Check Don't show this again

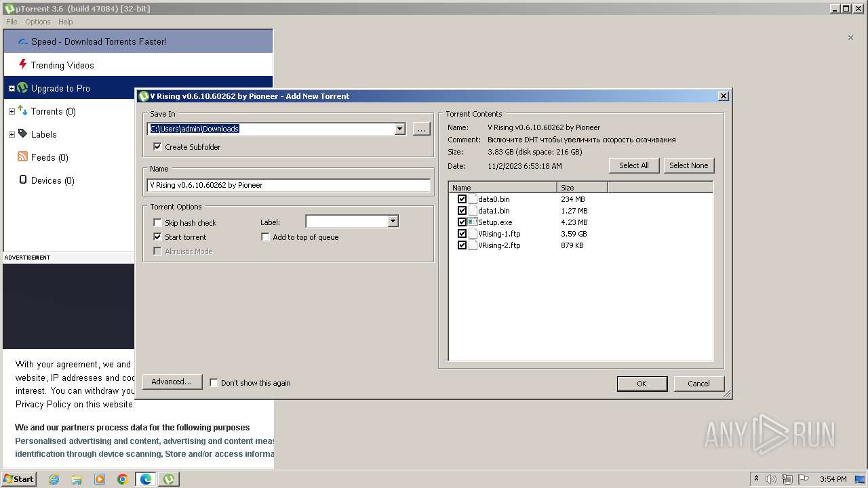(x=214, y=382)
